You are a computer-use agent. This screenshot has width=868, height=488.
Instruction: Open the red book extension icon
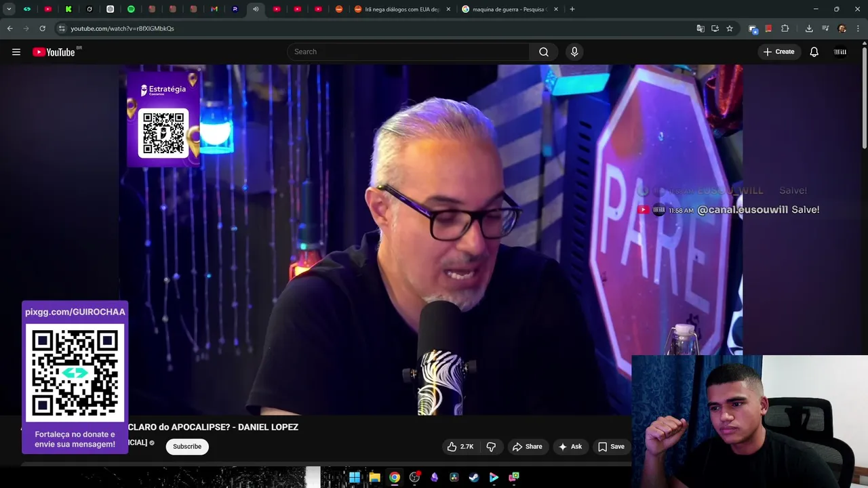point(768,28)
